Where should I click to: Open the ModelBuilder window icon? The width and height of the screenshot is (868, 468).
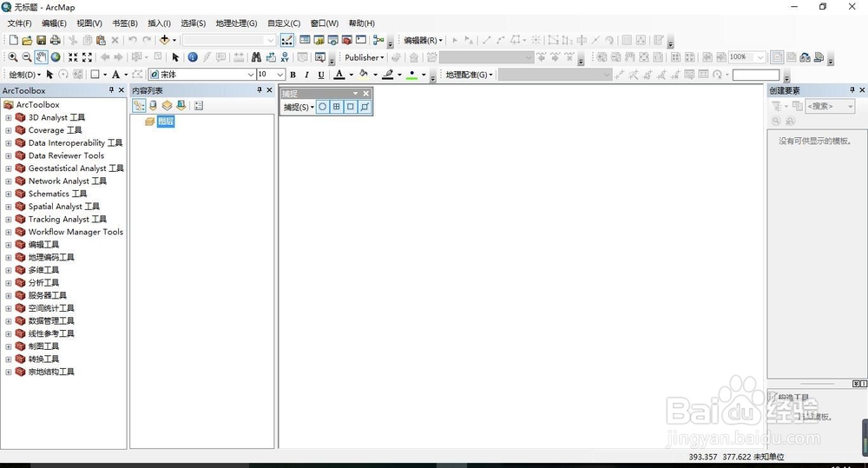click(x=378, y=40)
